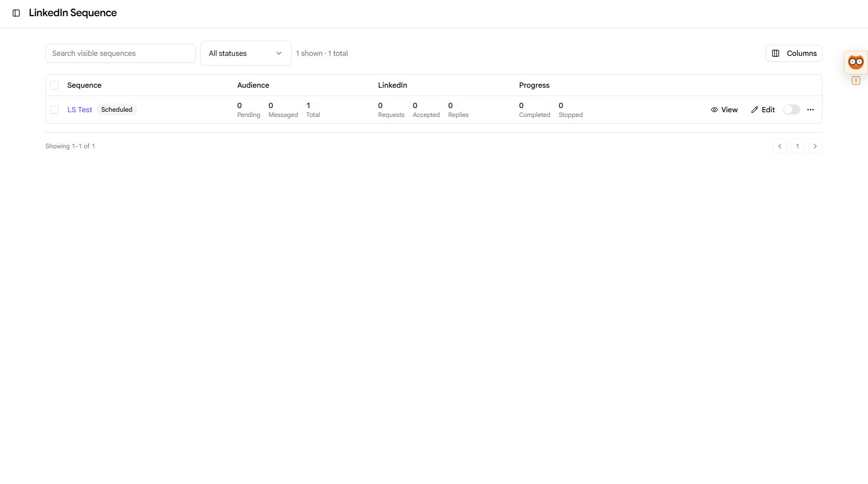868x484 pixels.
Task: Click the '1 shown · 1 total' text
Action: (322, 53)
